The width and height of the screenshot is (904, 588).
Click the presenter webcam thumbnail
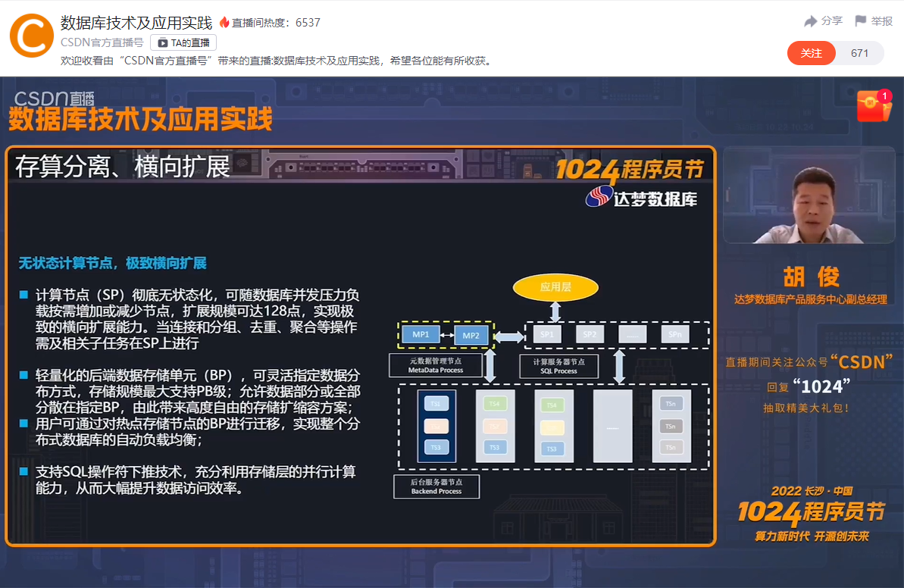pyautogui.click(x=809, y=195)
